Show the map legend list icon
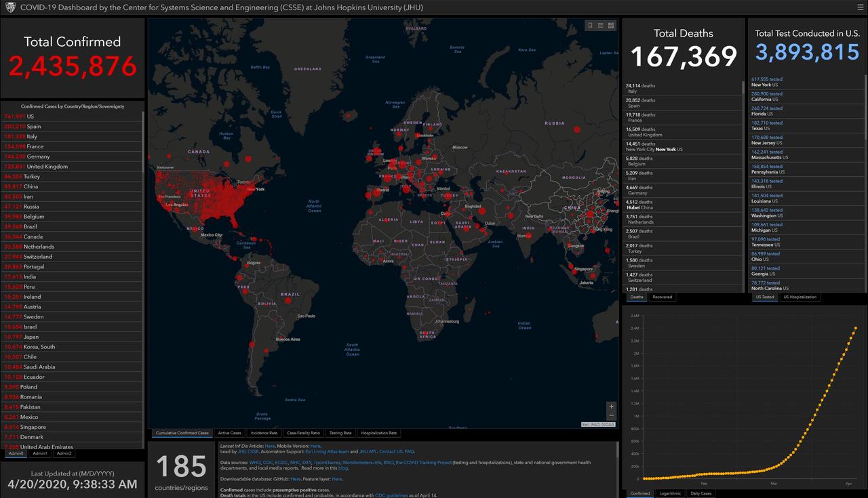 [x=601, y=26]
